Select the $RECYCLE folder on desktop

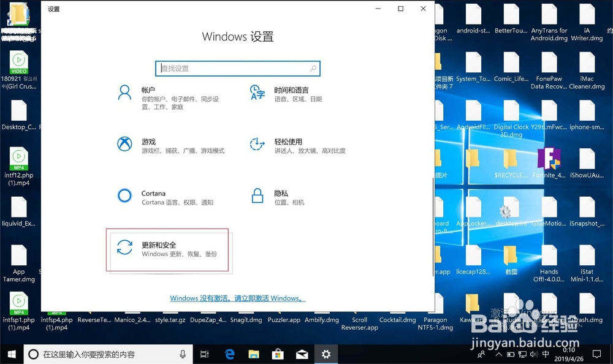[511, 162]
